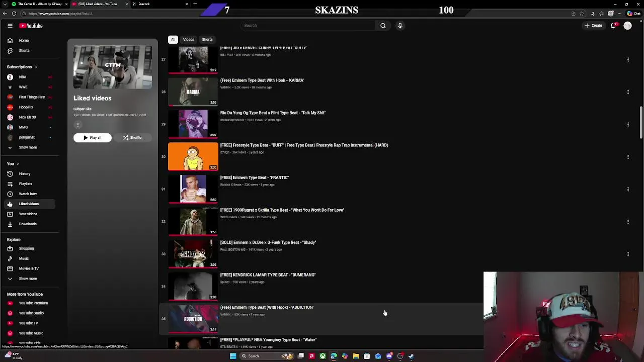Click the search magnifier button

click(383, 26)
